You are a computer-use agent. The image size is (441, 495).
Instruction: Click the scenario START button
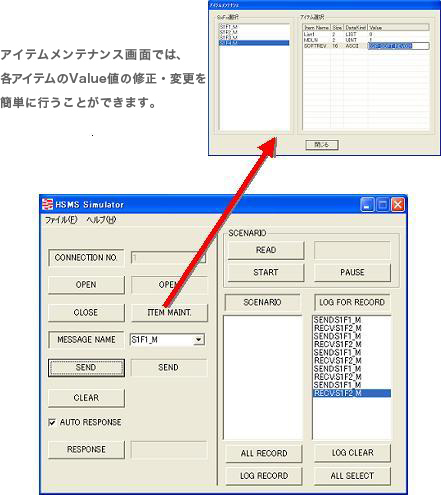[266, 272]
